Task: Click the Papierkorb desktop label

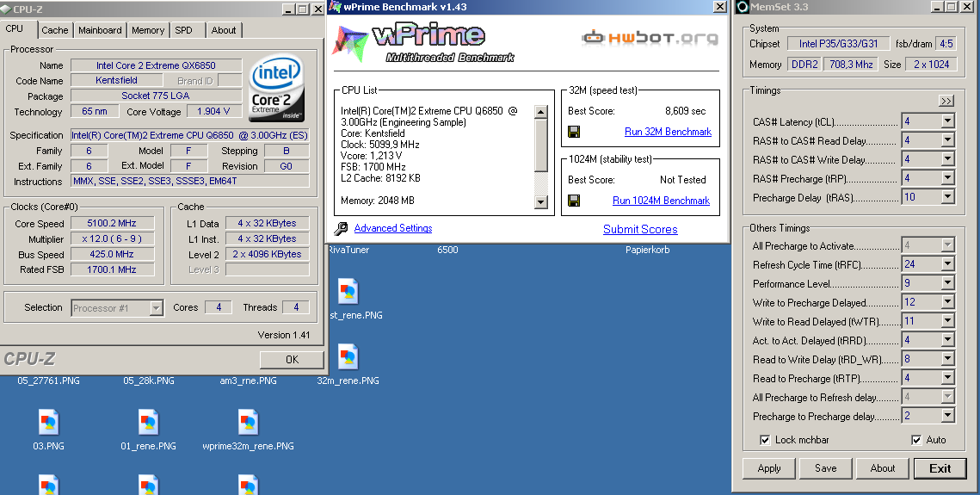Action: point(648,250)
